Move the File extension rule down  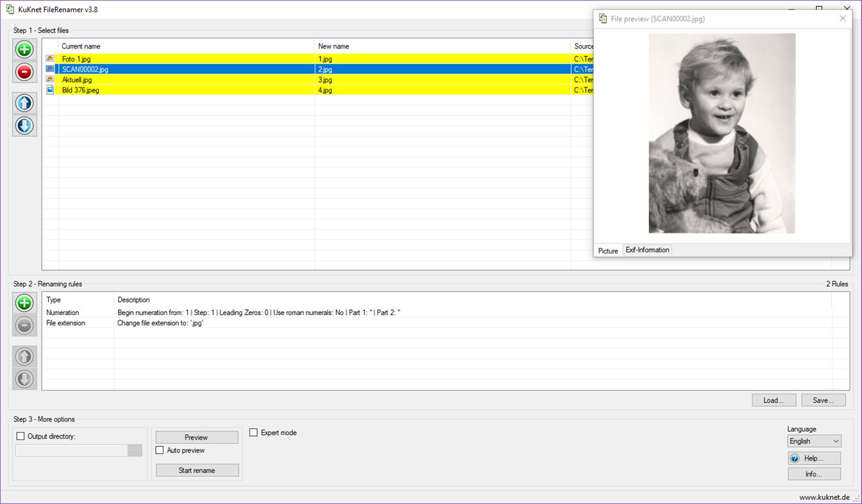[x=24, y=379]
